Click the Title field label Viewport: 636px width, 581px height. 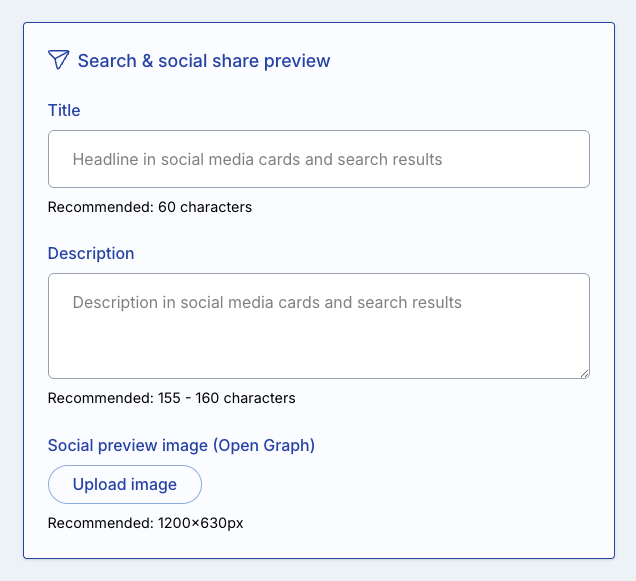(x=64, y=110)
